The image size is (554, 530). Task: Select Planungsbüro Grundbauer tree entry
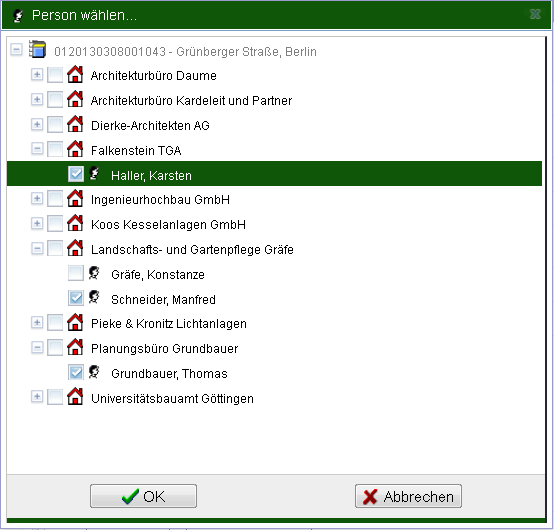tap(165, 349)
